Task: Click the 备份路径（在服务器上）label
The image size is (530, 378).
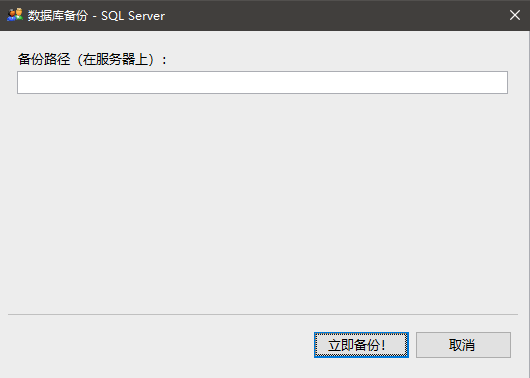Action: pos(92,60)
